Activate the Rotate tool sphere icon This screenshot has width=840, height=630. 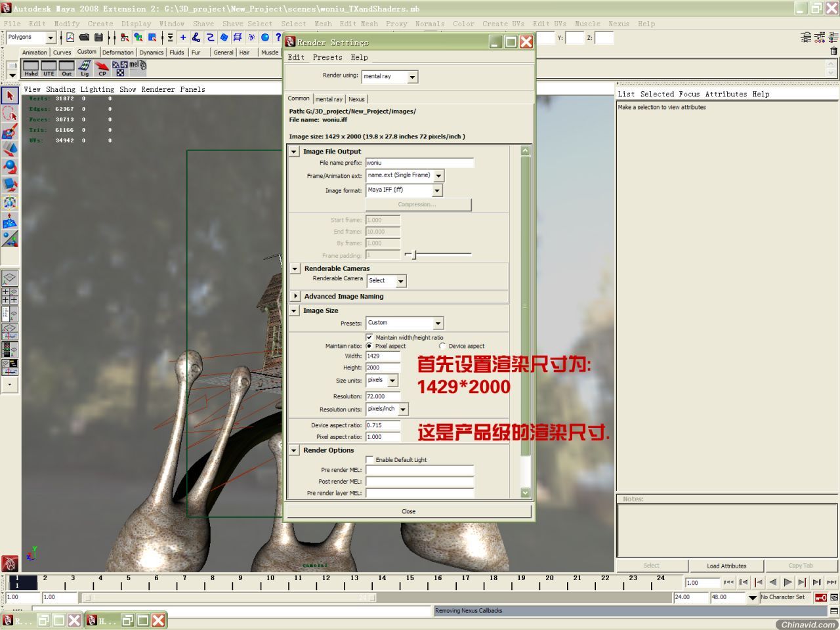pos(9,167)
